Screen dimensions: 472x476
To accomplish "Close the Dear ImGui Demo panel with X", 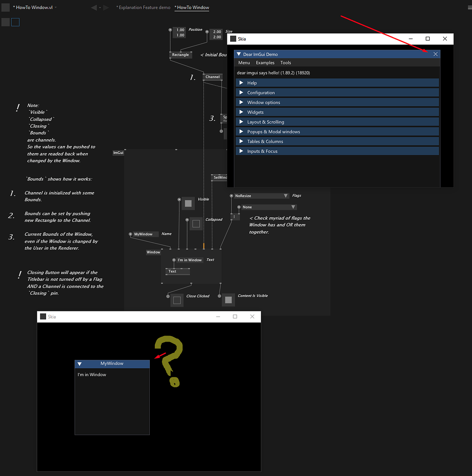I will (435, 54).
